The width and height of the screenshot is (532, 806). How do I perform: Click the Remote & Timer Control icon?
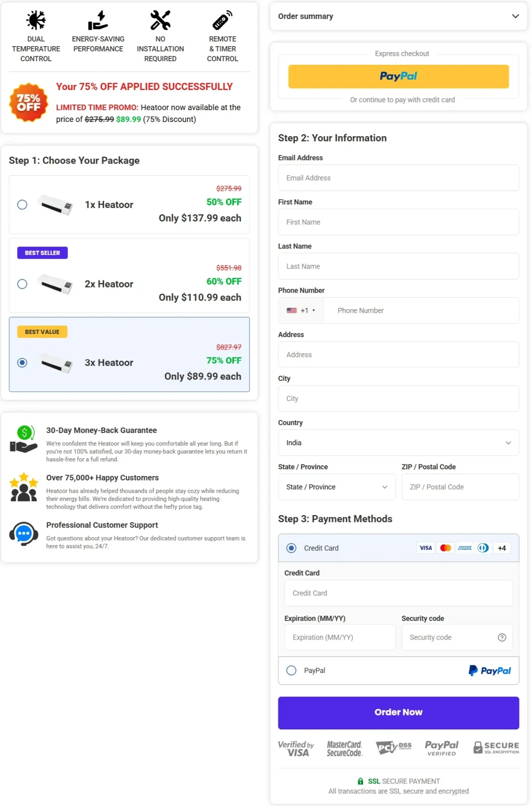(222, 20)
